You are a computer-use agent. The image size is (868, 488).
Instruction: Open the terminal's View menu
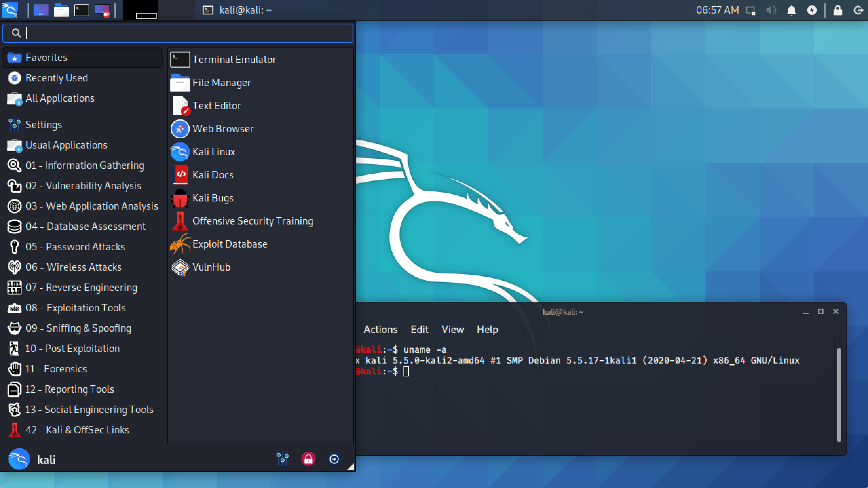[453, 330]
